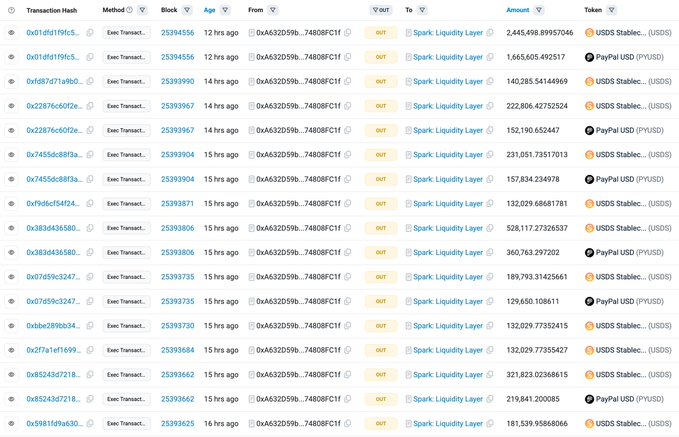This screenshot has height=437, width=679.
Task: Open transaction 0xf9d6cf54f24
Action: [53, 204]
